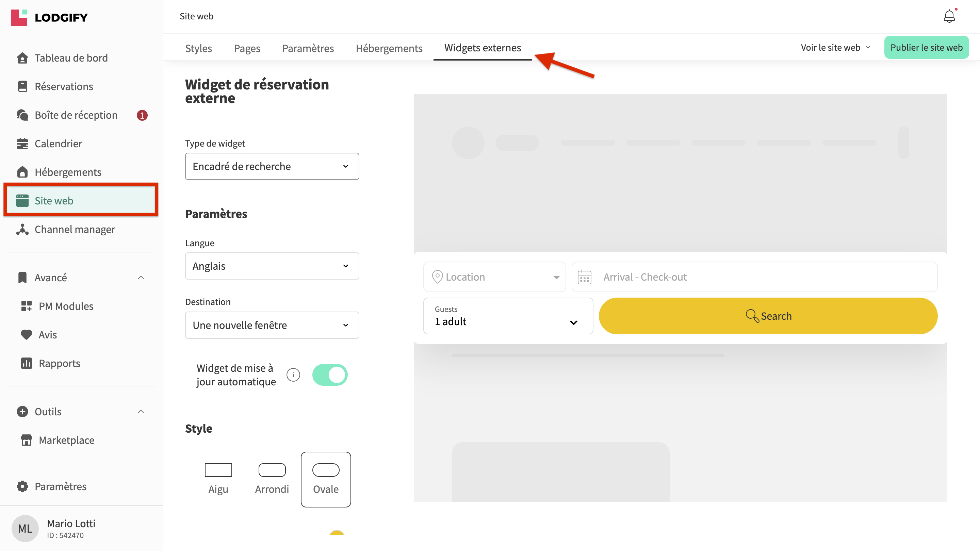Open the Marketplace store
The width and height of the screenshot is (980, 551).
(66, 440)
